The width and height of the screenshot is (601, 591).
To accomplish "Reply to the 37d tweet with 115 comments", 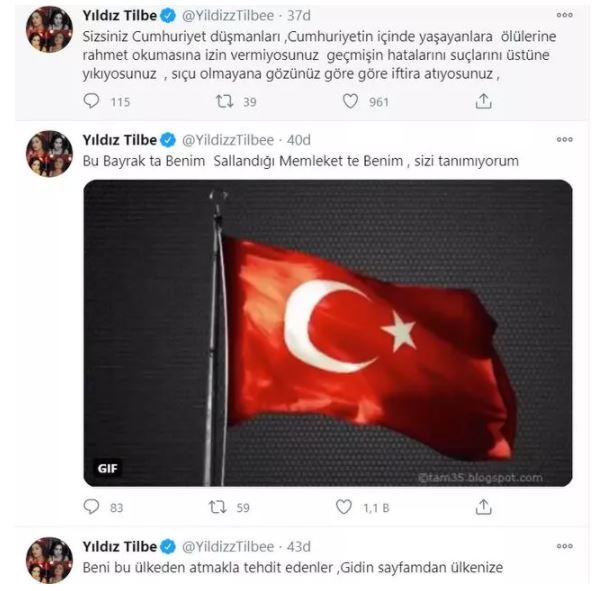I will [x=91, y=101].
